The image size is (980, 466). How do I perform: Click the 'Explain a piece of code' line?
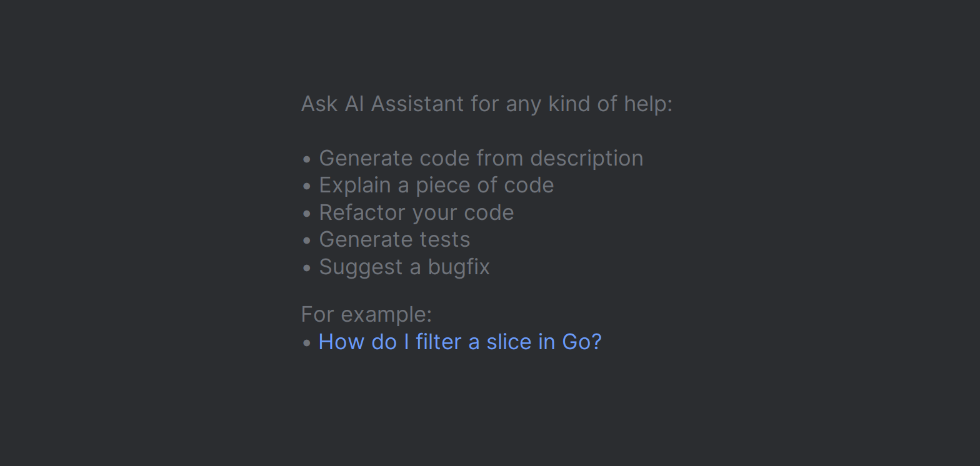(436, 186)
